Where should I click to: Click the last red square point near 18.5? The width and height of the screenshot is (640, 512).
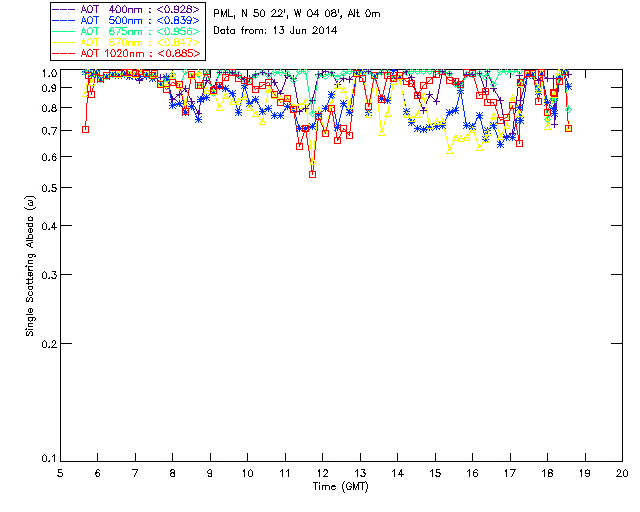pos(569,129)
